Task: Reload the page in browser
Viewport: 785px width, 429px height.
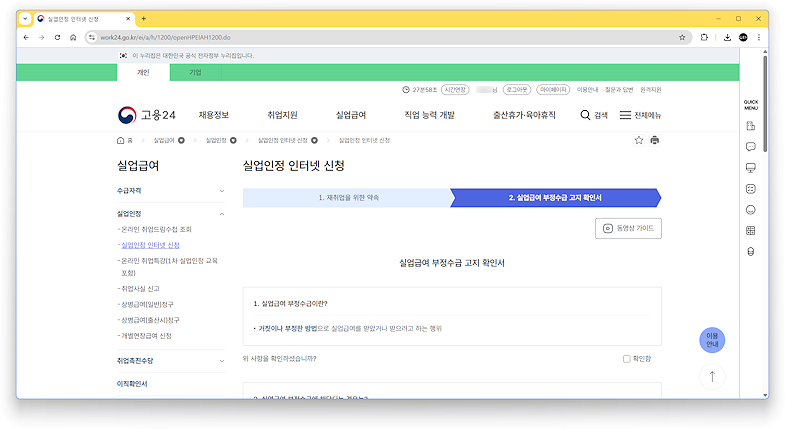Action: (58, 38)
